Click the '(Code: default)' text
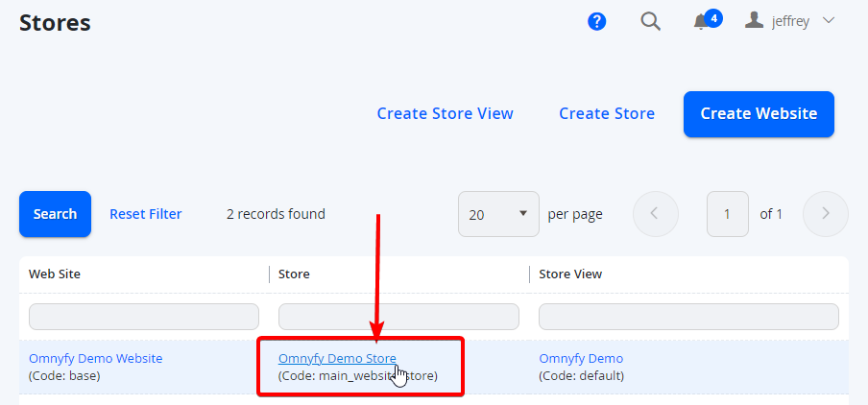The width and height of the screenshot is (868, 405). pyautogui.click(x=581, y=376)
